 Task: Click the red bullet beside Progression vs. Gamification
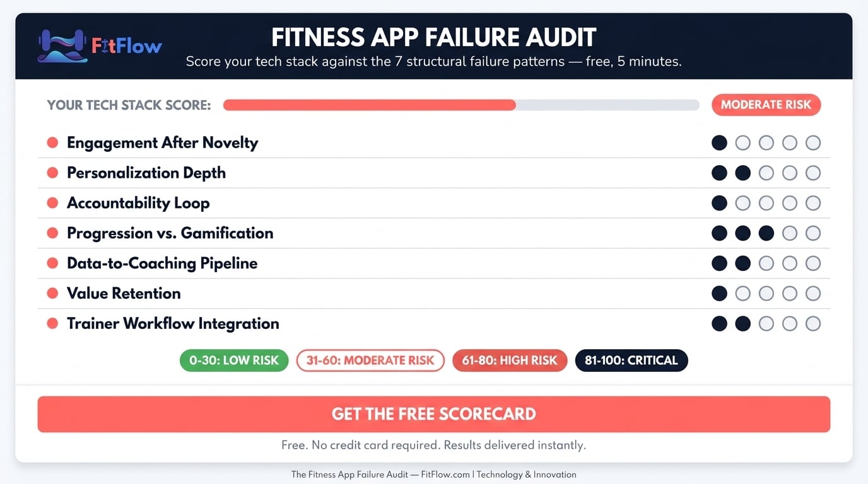pyautogui.click(x=53, y=233)
